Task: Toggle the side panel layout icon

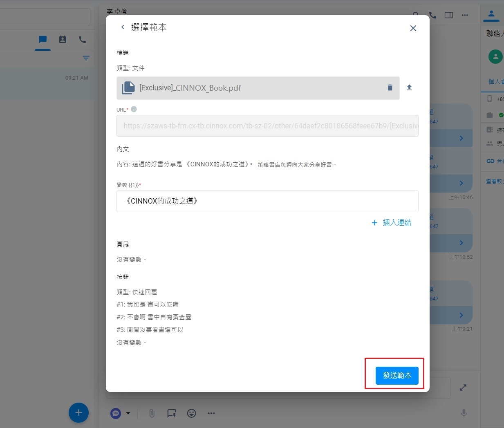Action: click(449, 15)
